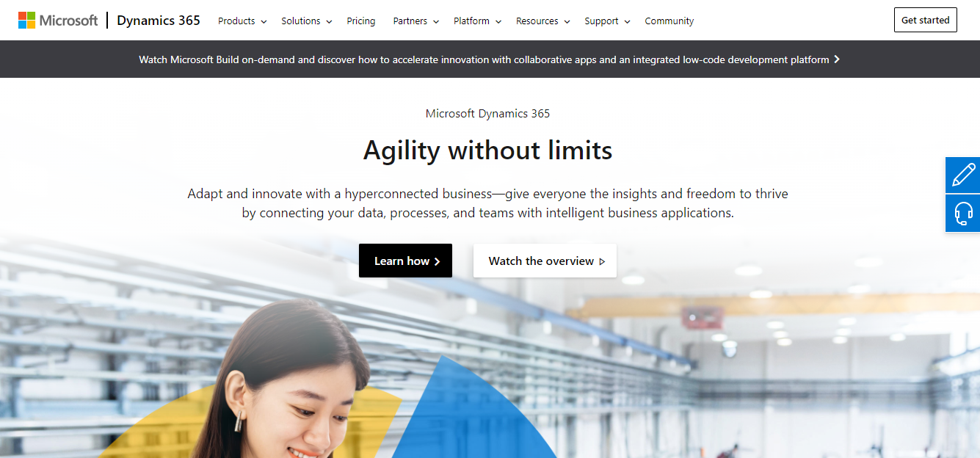Open the Pricing page
This screenshot has height=458, width=980.
click(x=361, y=21)
